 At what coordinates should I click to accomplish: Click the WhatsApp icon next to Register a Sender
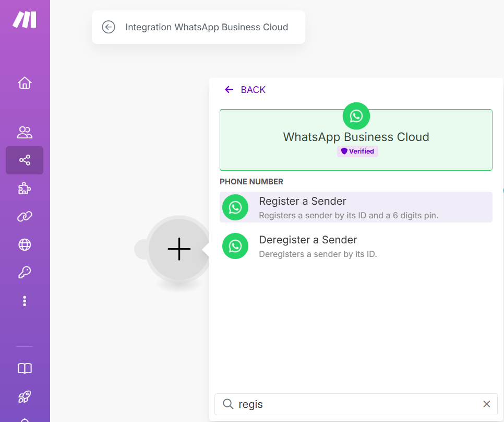pyautogui.click(x=235, y=207)
